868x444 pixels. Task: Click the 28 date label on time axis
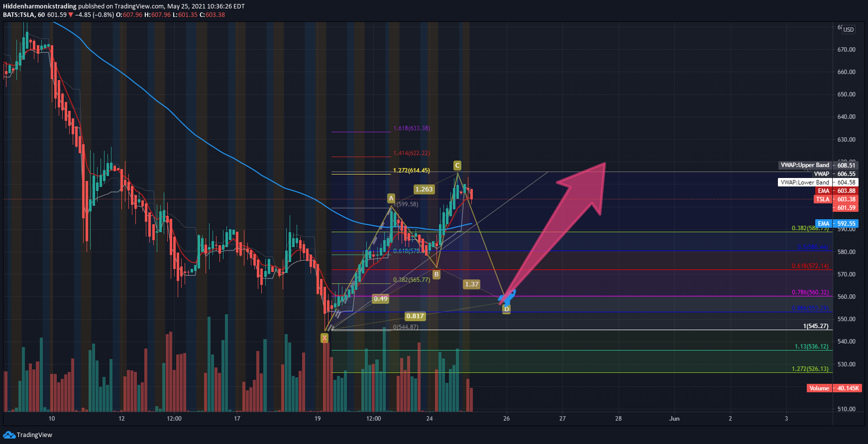point(618,419)
